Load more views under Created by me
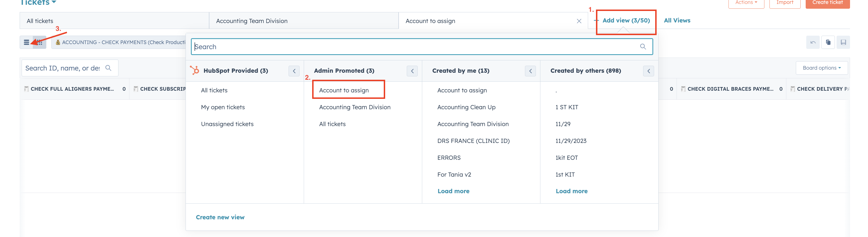Screen dimensions: 868x237 pos(453,191)
